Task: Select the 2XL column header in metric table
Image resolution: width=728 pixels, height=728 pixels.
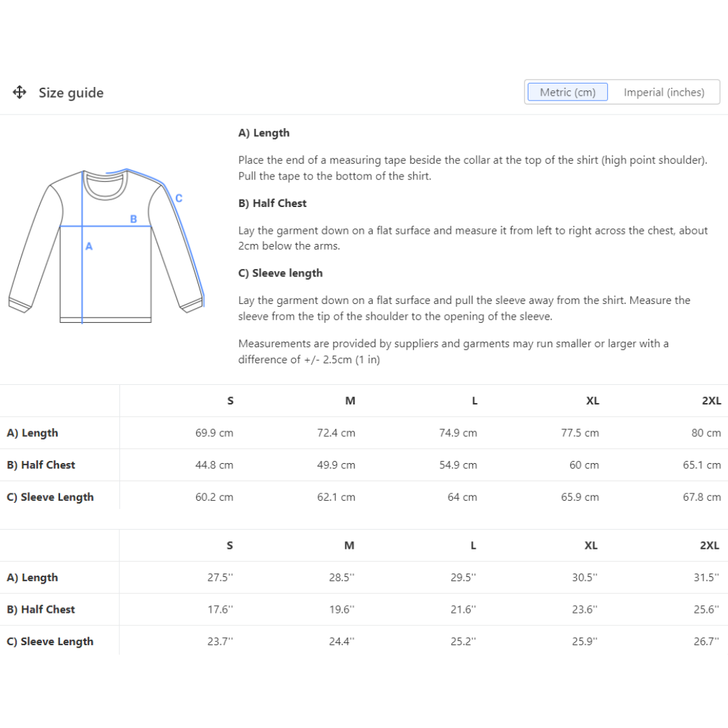Action: click(x=711, y=400)
